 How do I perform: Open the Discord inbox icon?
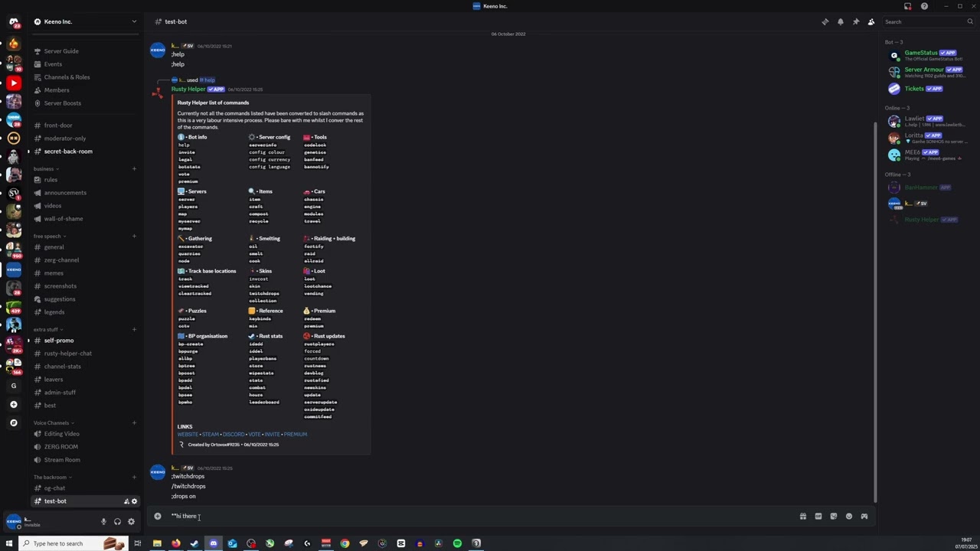click(x=907, y=6)
